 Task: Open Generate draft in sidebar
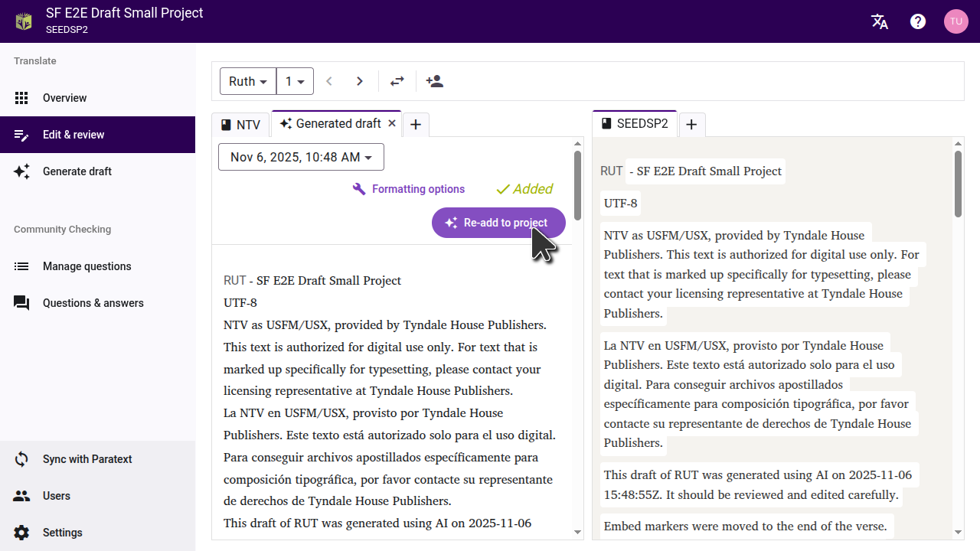point(77,171)
